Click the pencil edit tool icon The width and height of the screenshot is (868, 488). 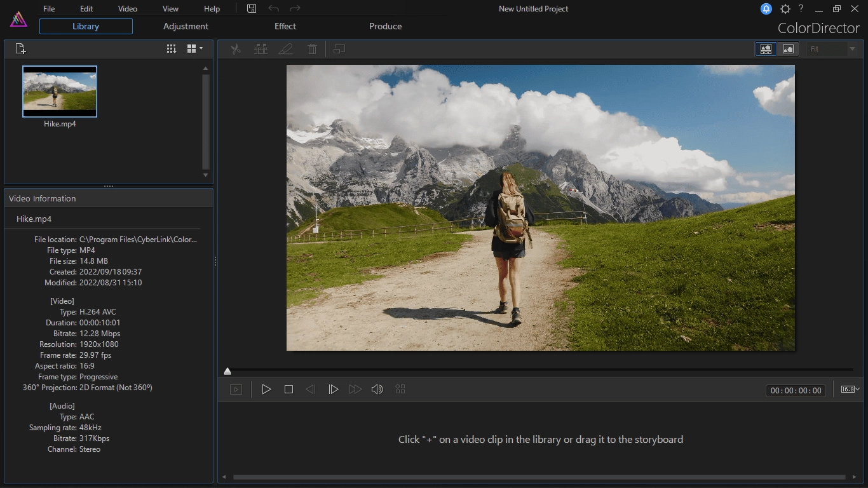click(x=286, y=49)
